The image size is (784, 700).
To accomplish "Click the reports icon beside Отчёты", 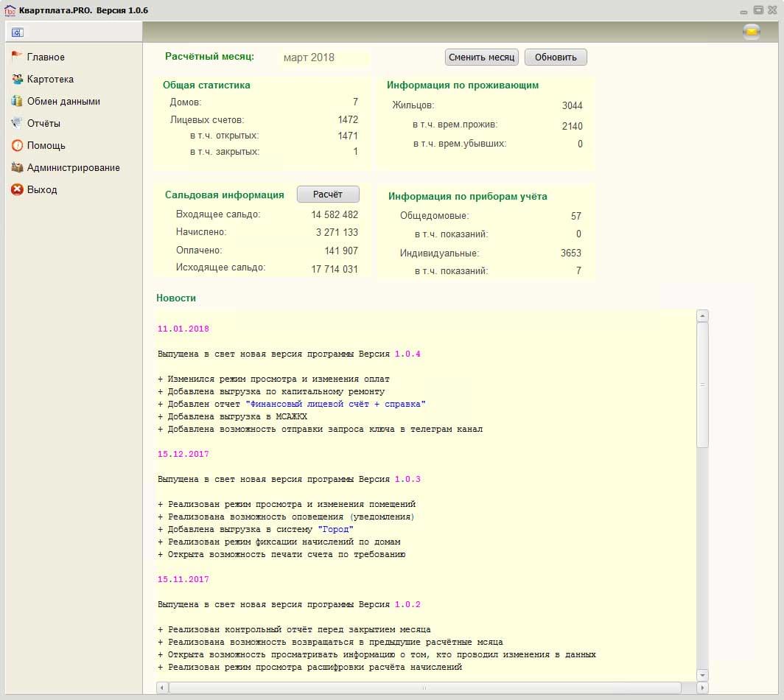I will 16,123.
